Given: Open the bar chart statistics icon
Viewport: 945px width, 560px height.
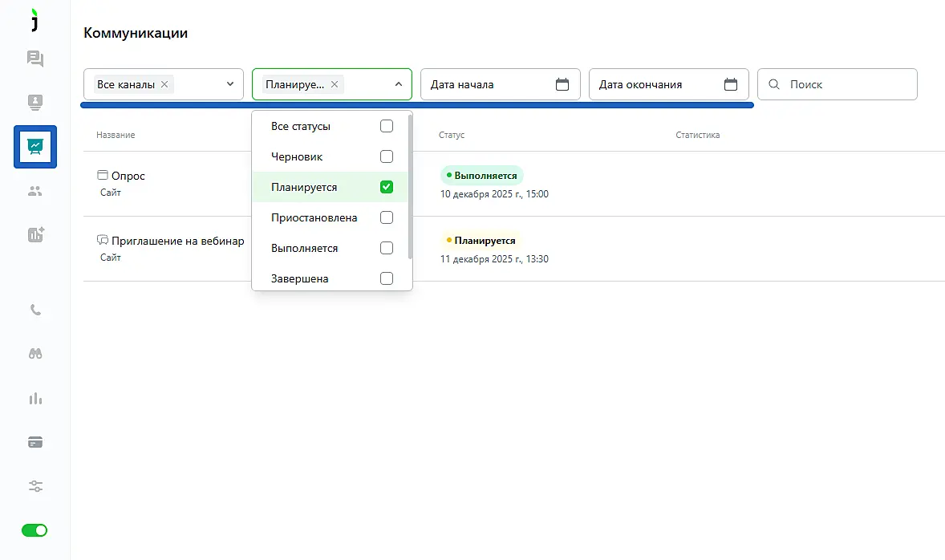Looking at the screenshot, I should (35, 399).
